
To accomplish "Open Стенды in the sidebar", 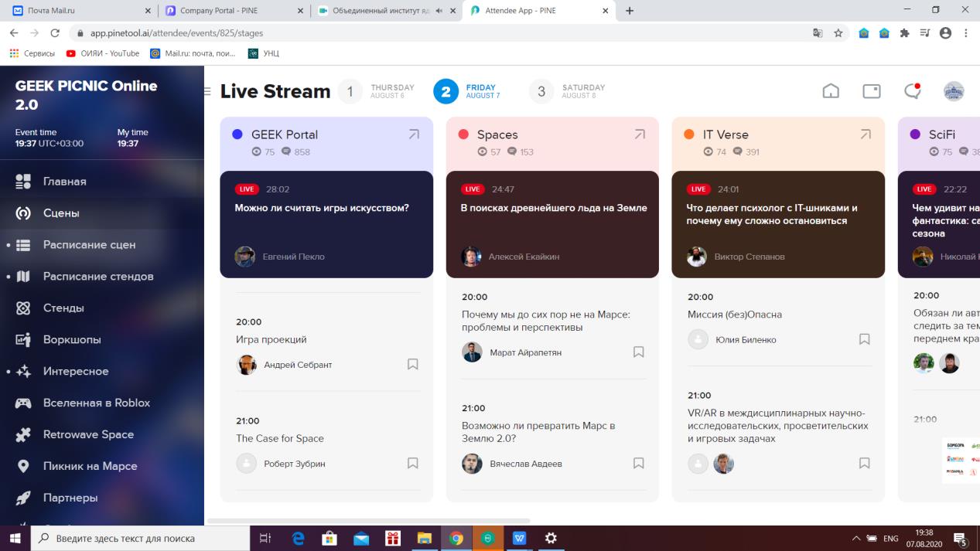I will click(63, 308).
